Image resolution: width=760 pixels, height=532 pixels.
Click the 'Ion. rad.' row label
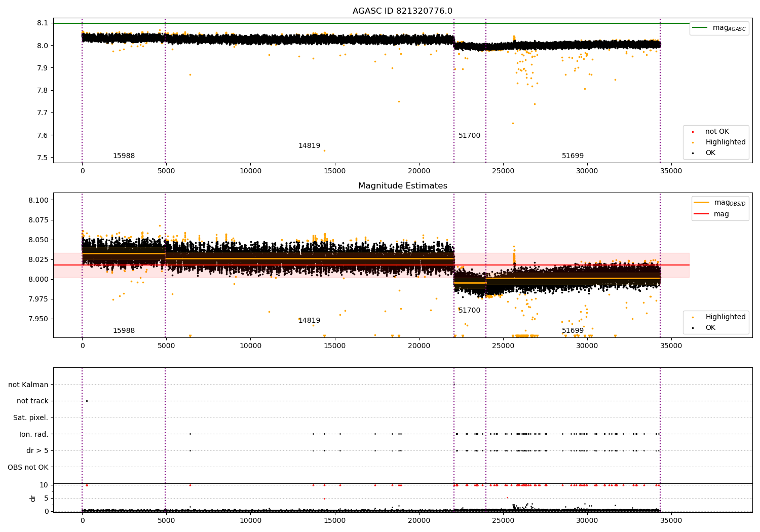coord(33,434)
